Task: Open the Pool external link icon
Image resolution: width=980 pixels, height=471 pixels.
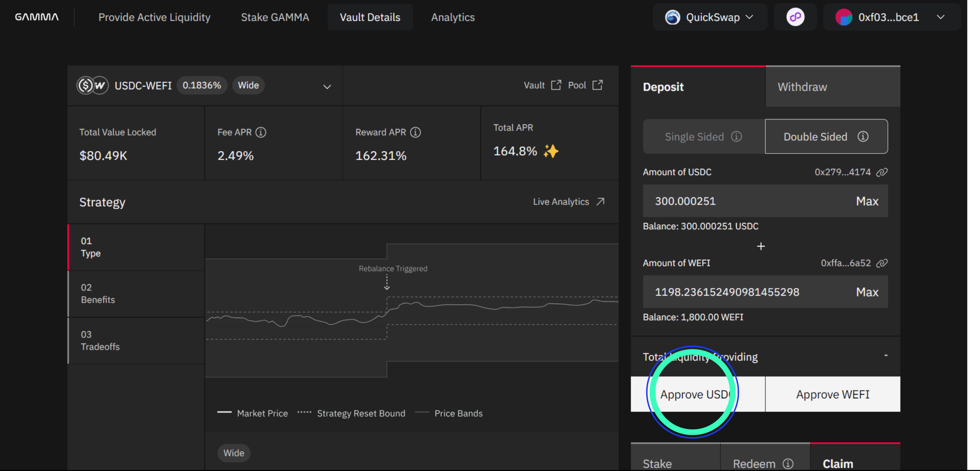Action: [598, 85]
